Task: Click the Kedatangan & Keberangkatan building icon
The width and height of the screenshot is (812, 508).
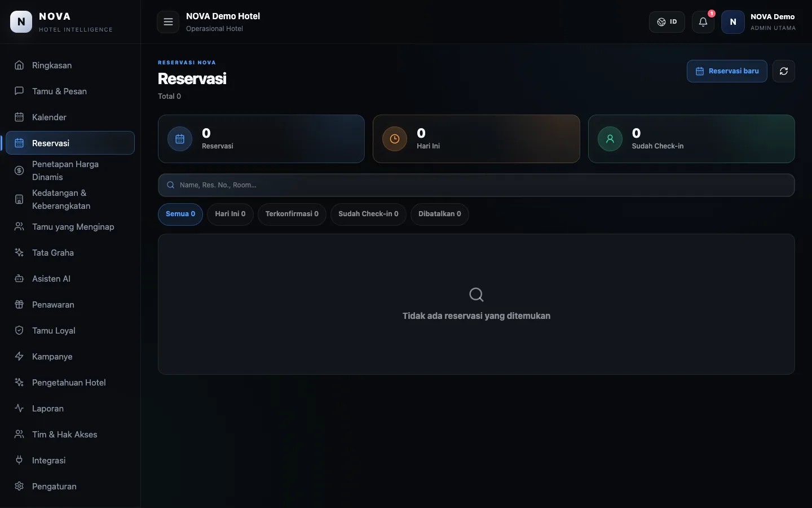Action: pyautogui.click(x=19, y=199)
